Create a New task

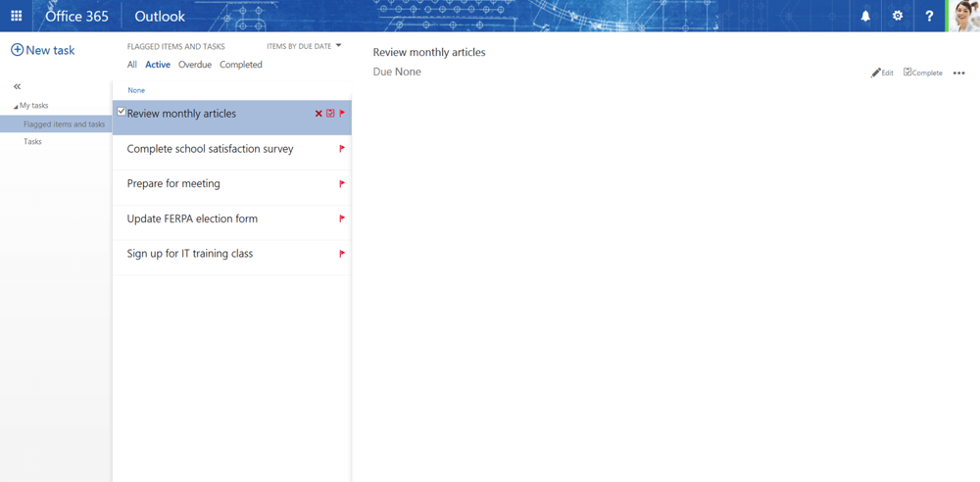coord(43,50)
